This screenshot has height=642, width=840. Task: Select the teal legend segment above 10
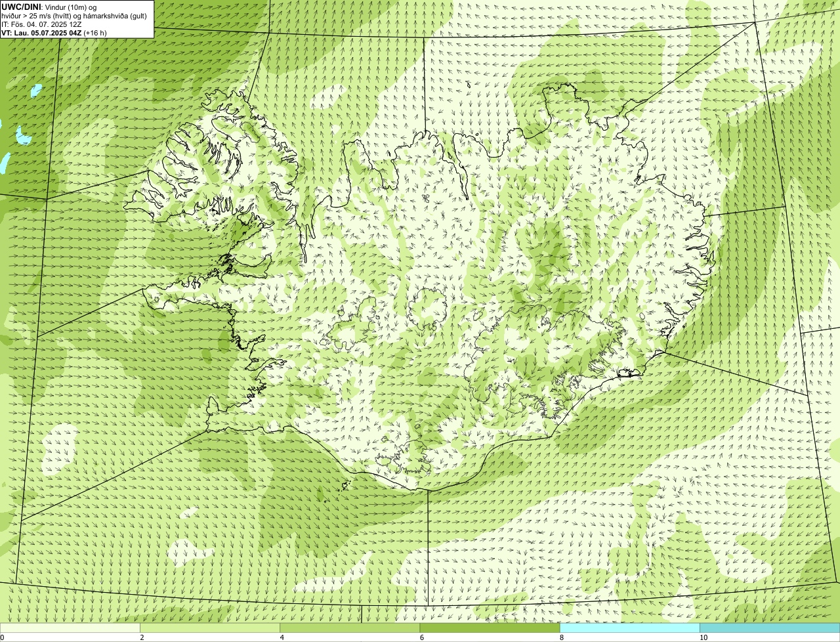[x=770, y=628]
